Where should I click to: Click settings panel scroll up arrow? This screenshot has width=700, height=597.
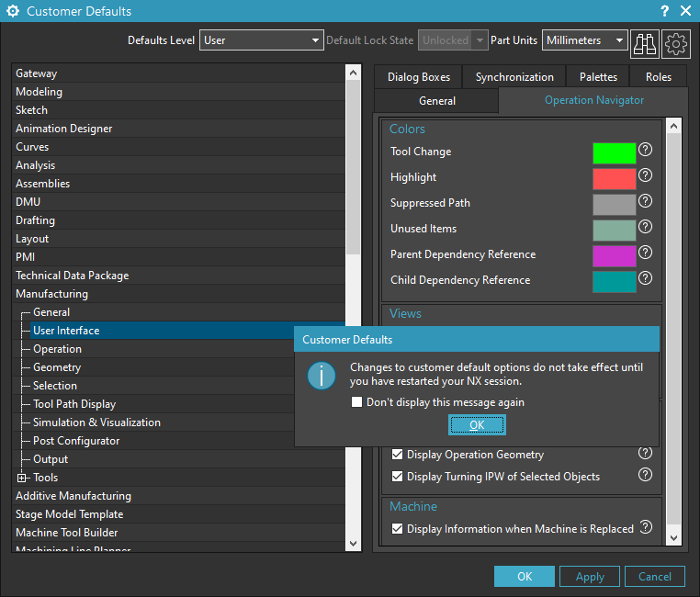673,126
